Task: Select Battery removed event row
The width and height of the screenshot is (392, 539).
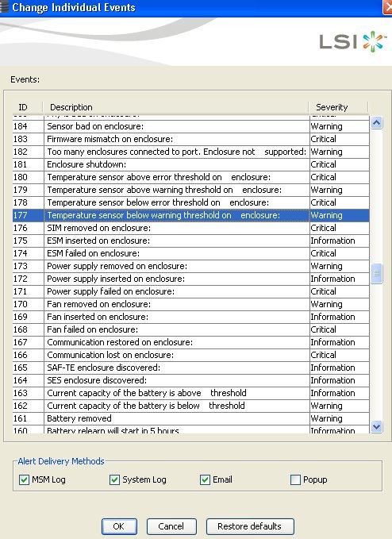Action: click(191, 418)
